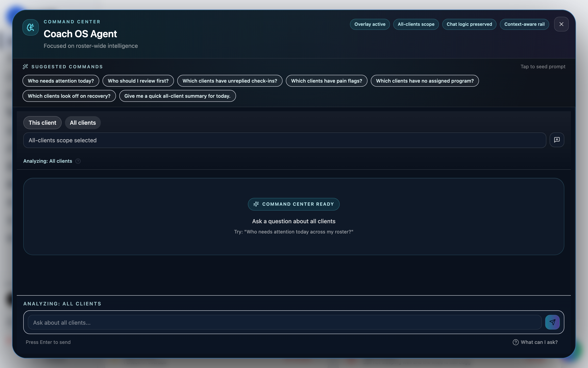Choose Who should I review first?
This screenshot has width=588, height=368.
[x=138, y=81]
